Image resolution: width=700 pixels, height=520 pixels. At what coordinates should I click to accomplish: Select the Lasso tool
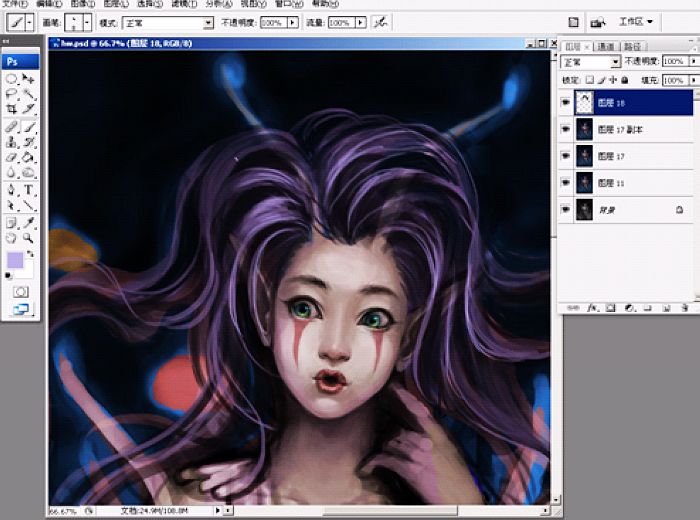[11, 94]
